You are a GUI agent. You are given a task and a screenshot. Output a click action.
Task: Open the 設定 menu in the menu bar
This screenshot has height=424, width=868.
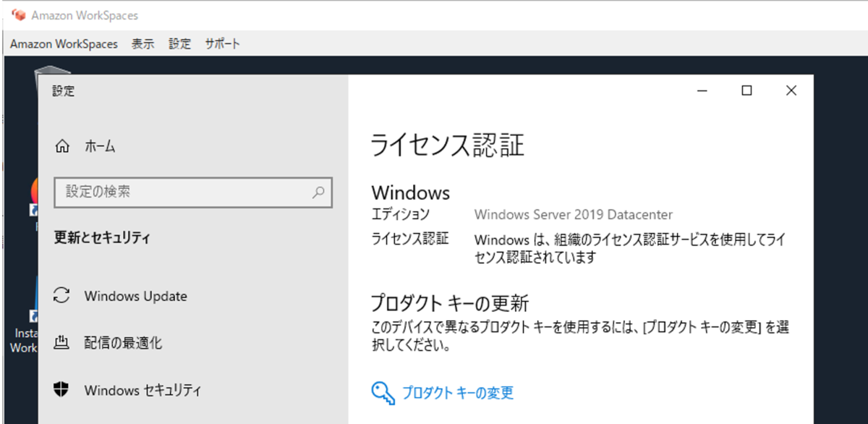[180, 44]
